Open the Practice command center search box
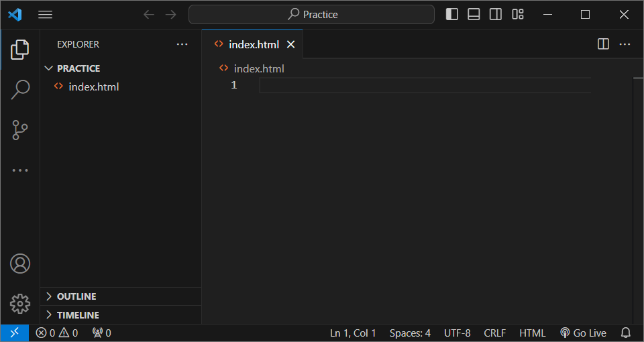 point(311,14)
